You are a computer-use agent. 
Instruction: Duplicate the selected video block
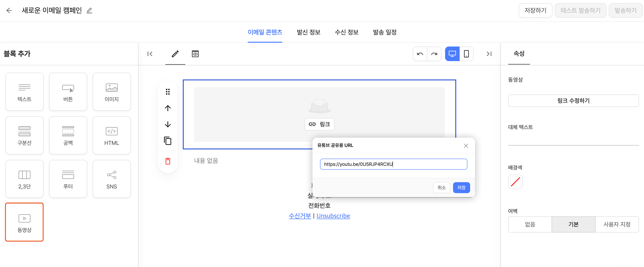(168, 141)
